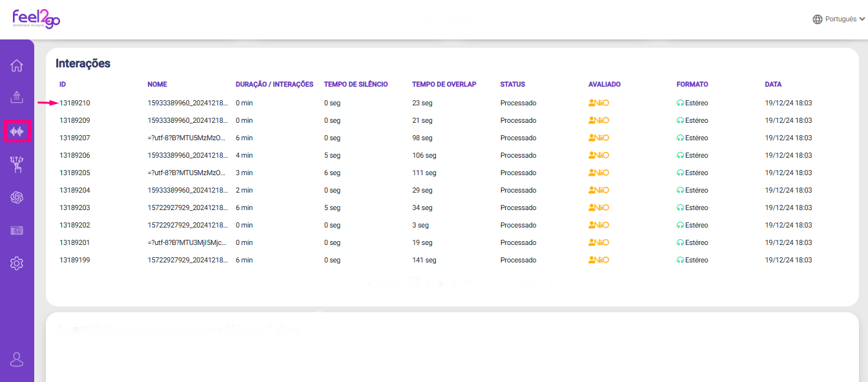The image size is (868, 382).
Task: Click evaluated icon in row 13189199
Action: [599, 260]
